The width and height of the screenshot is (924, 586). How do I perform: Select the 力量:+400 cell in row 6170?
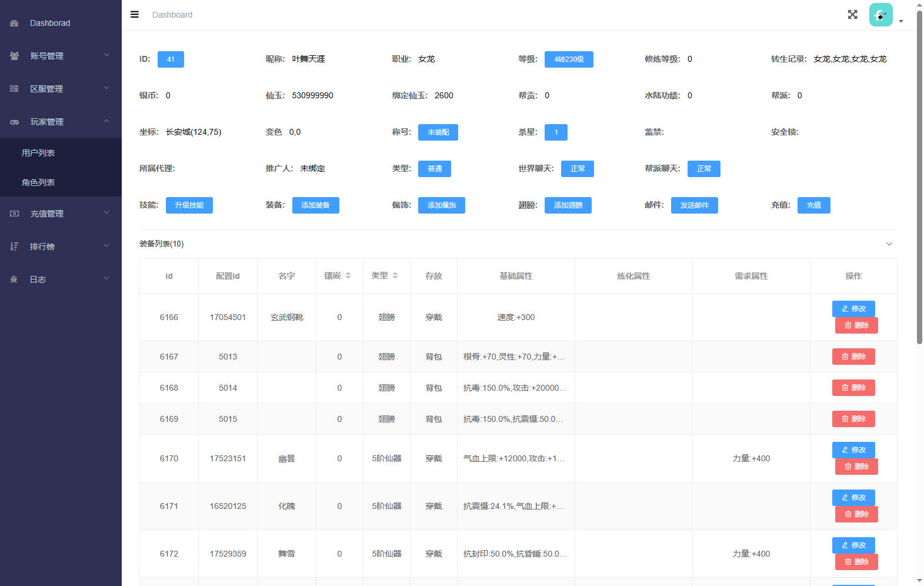click(x=751, y=459)
